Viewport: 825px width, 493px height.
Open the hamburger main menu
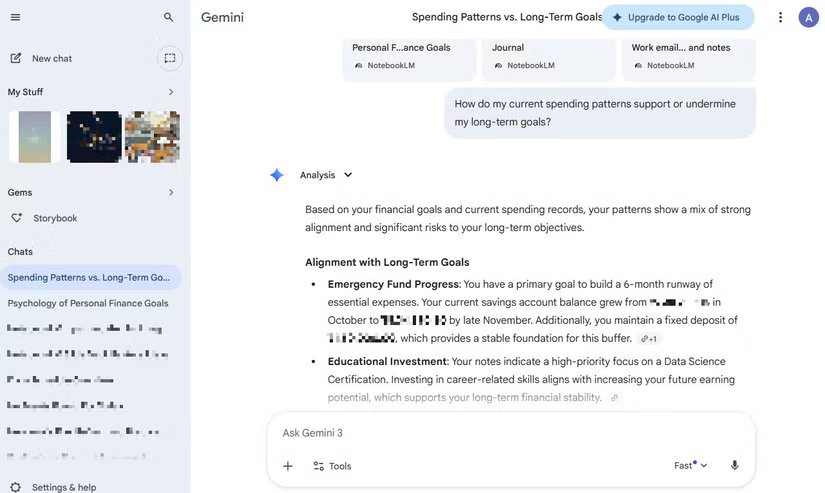pos(15,17)
